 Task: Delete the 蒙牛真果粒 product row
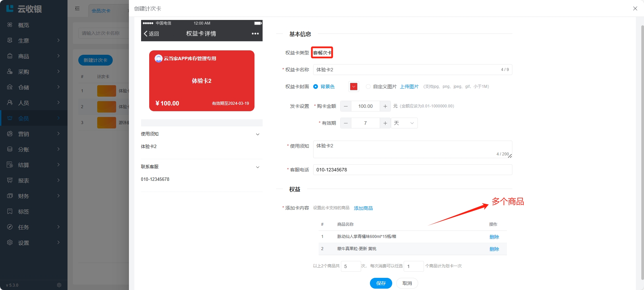(494, 249)
